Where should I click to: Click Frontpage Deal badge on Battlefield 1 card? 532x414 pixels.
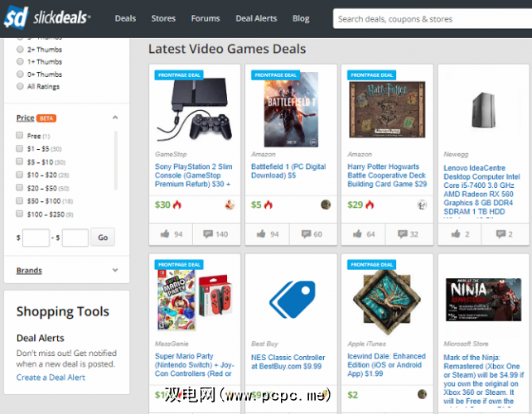coord(275,75)
